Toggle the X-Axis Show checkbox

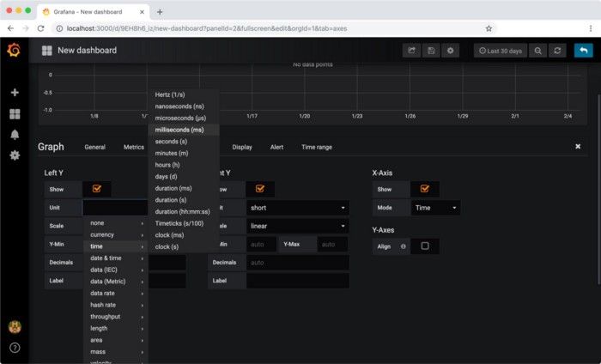coord(425,189)
